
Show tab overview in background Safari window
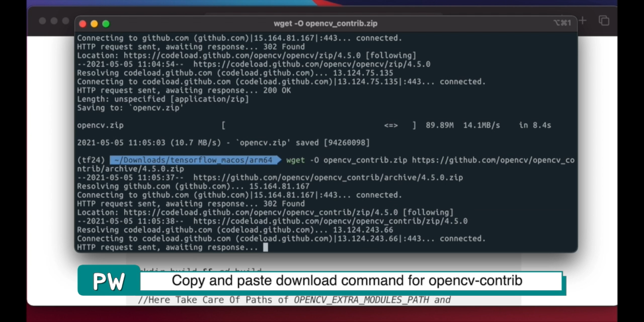pyautogui.click(x=604, y=21)
